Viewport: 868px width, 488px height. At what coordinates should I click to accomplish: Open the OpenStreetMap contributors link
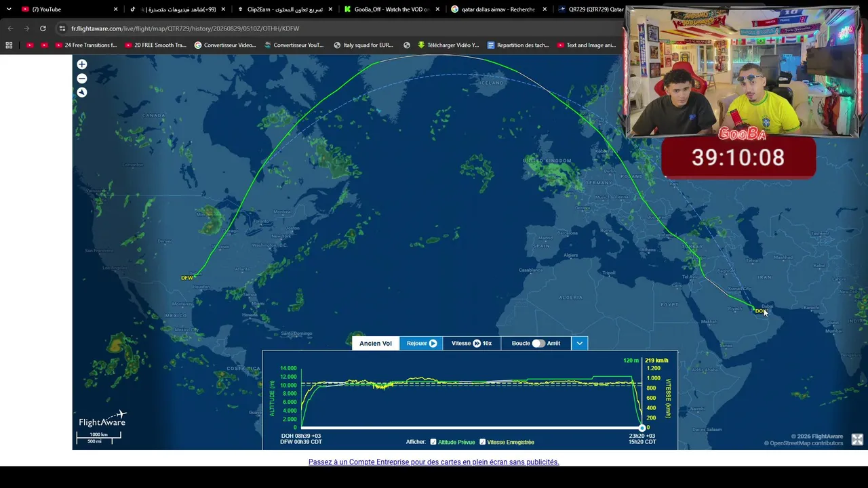(x=806, y=443)
